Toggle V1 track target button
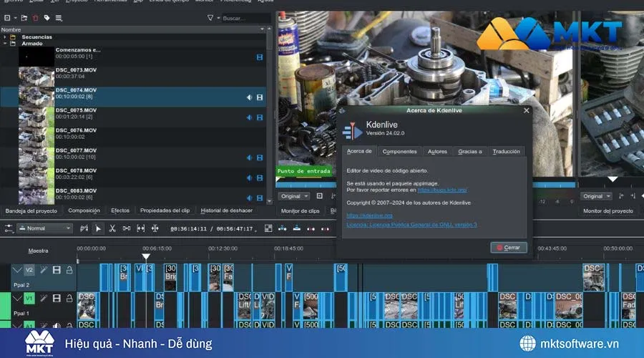 (29, 299)
